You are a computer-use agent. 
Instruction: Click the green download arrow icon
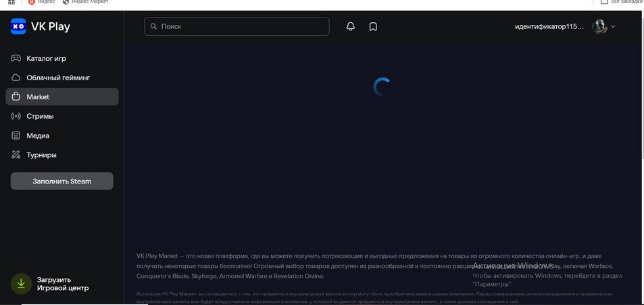point(21,283)
